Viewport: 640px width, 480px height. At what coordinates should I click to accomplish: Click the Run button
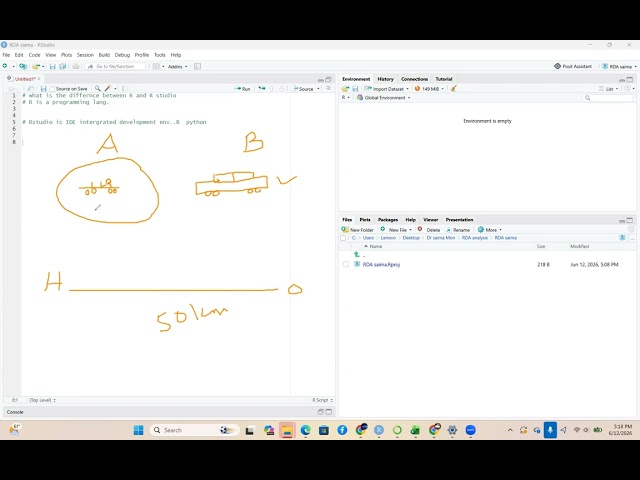click(242, 89)
